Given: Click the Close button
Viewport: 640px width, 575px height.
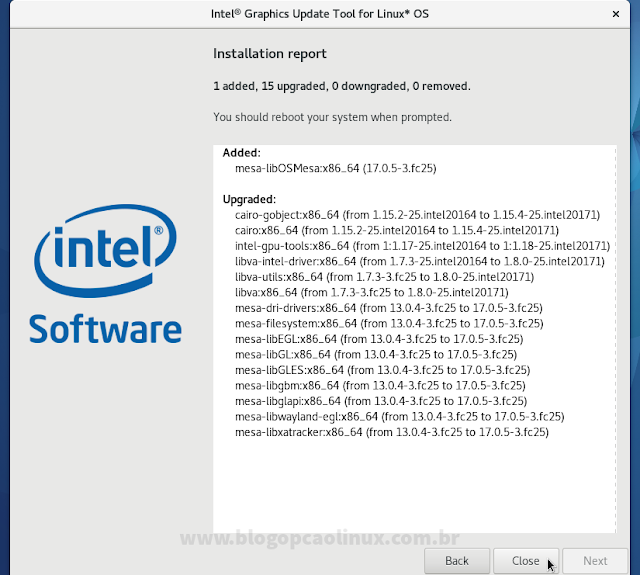Looking at the screenshot, I should point(526,561).
